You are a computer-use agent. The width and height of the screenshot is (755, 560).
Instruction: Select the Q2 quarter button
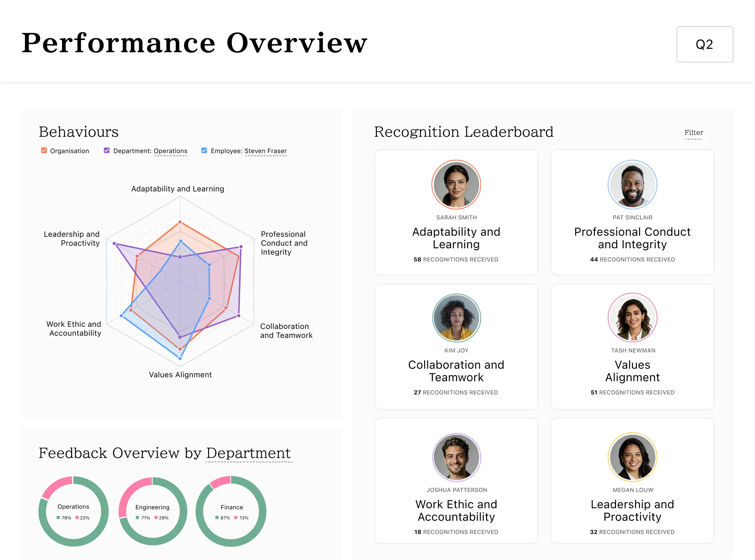[705, 44]
